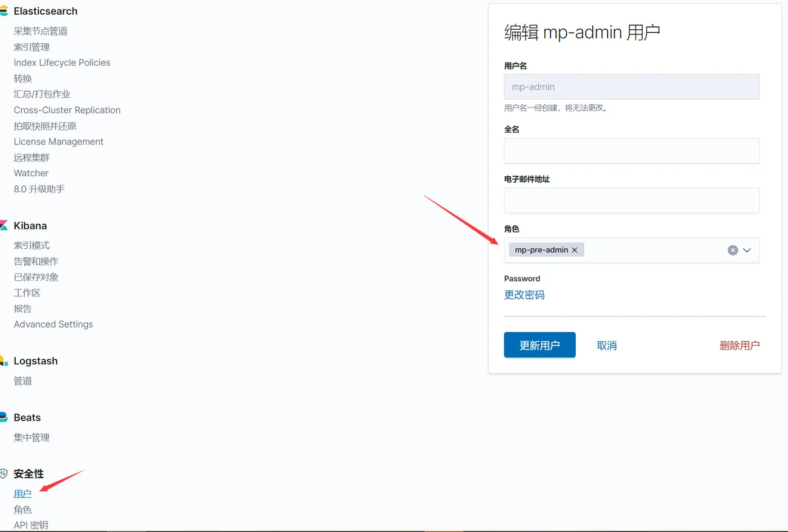788x532 pixels.
Task: Open 角色 under 安全性
Action: [23, 509]
